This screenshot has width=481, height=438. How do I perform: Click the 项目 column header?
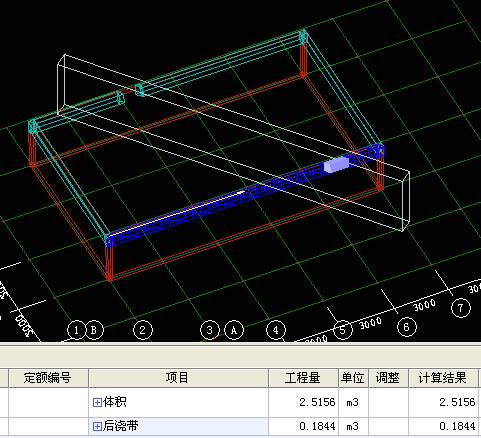(178, 378)
